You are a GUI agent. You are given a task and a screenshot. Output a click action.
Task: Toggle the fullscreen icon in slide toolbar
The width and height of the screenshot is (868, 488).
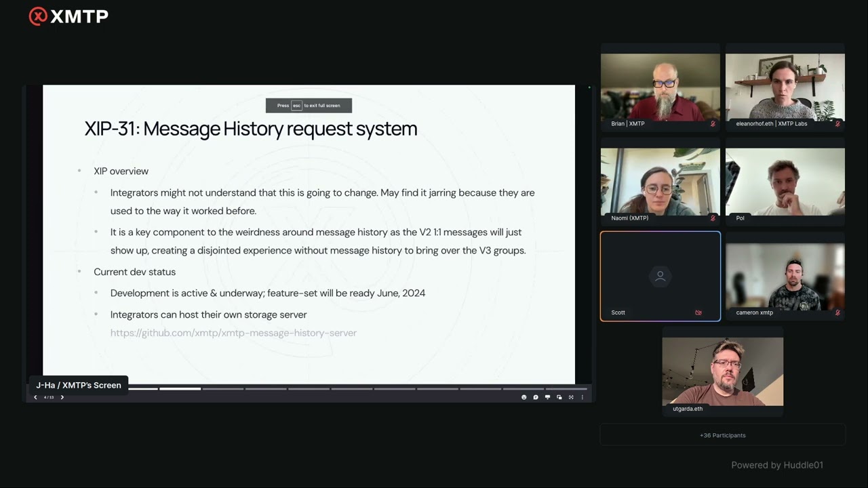tap(571, 397)
